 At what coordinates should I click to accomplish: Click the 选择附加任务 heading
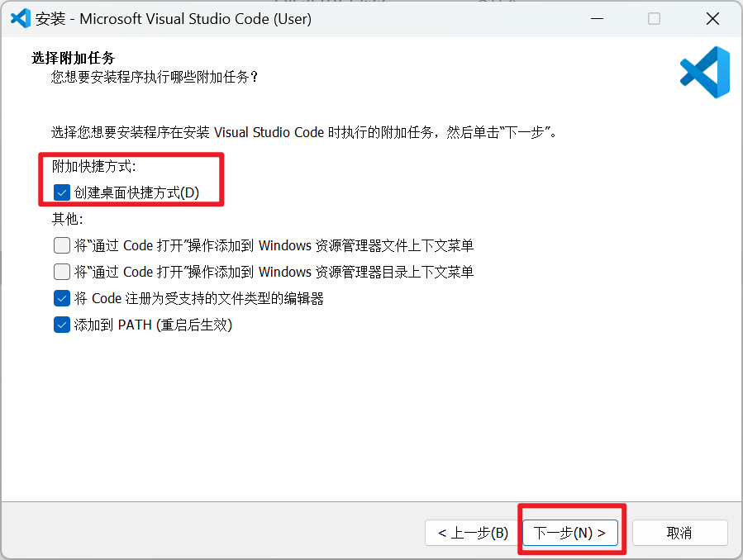(x=74, y=58)
